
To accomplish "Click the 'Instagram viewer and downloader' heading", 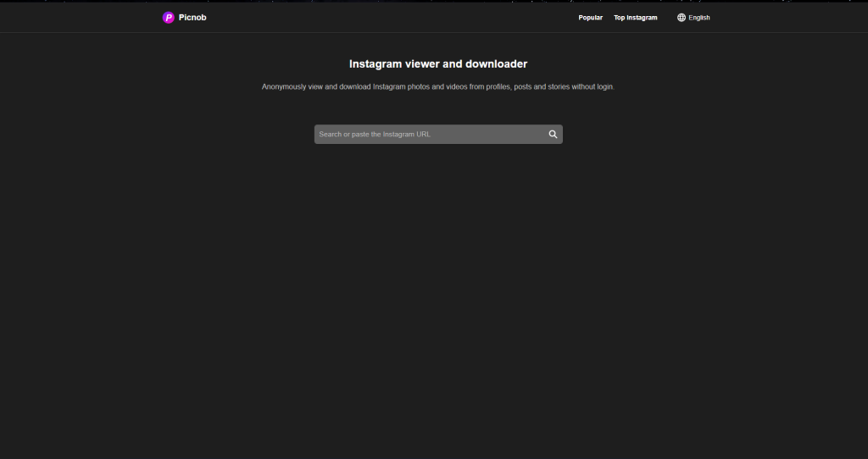I will 438,64.
